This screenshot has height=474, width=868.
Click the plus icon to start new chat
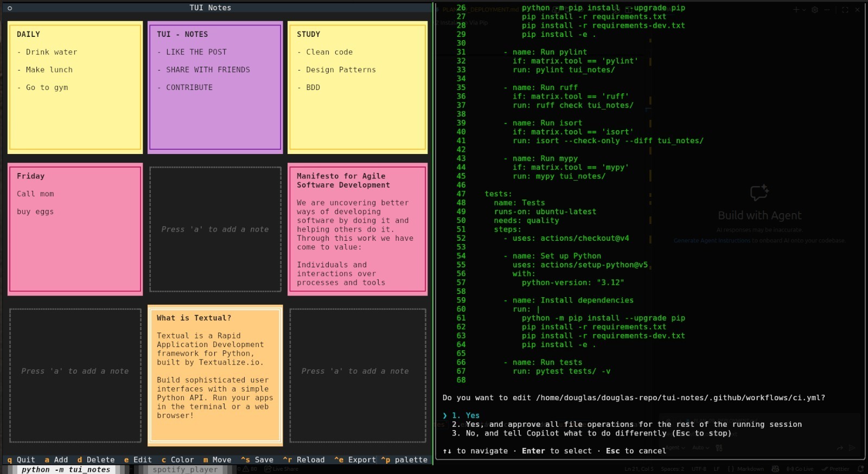pos(796,10)
